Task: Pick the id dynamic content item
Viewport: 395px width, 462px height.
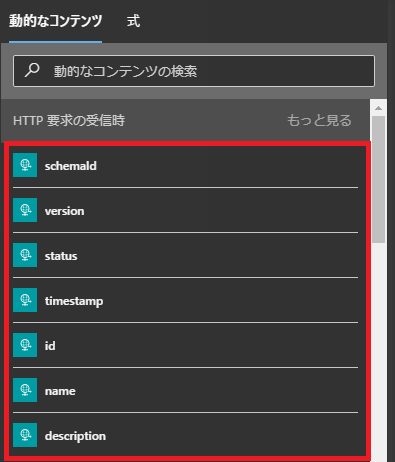Action: pos(185,345)
